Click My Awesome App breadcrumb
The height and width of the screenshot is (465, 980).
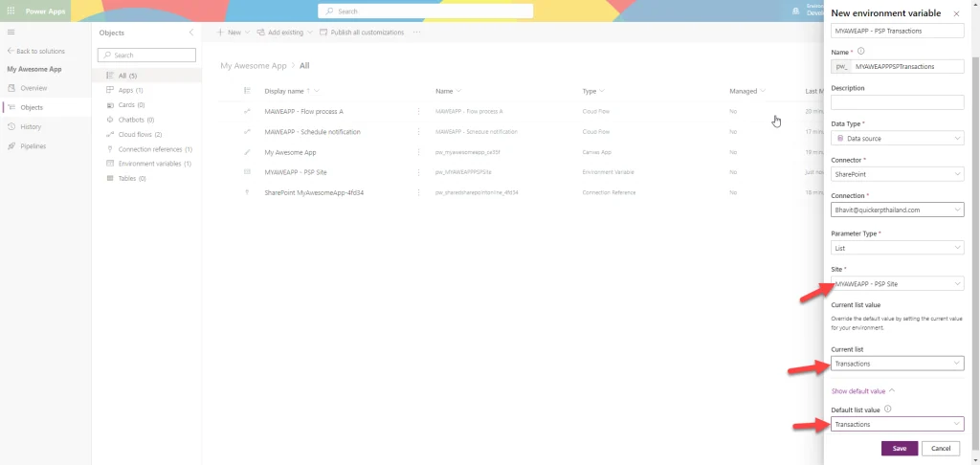click(x=253, y=66)
